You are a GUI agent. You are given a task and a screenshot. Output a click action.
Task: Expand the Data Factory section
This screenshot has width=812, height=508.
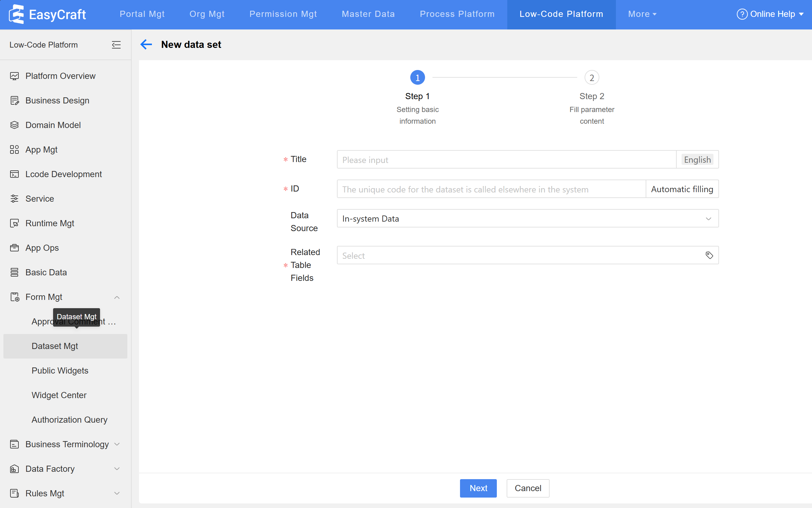(117, 469)
